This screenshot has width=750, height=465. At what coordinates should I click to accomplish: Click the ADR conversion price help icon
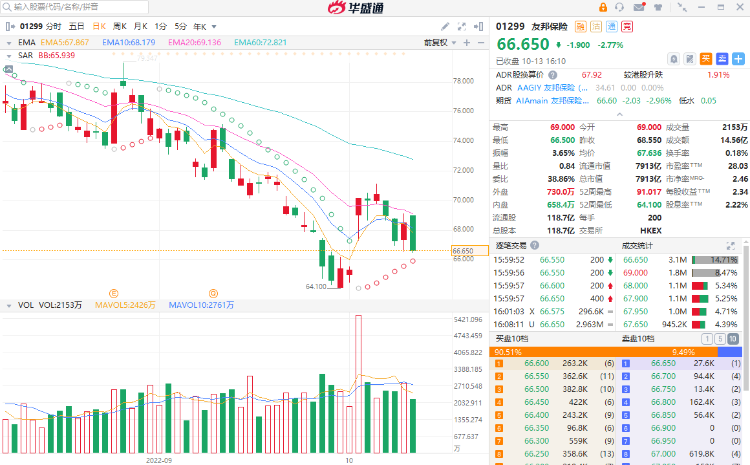[x=552, y=75]
